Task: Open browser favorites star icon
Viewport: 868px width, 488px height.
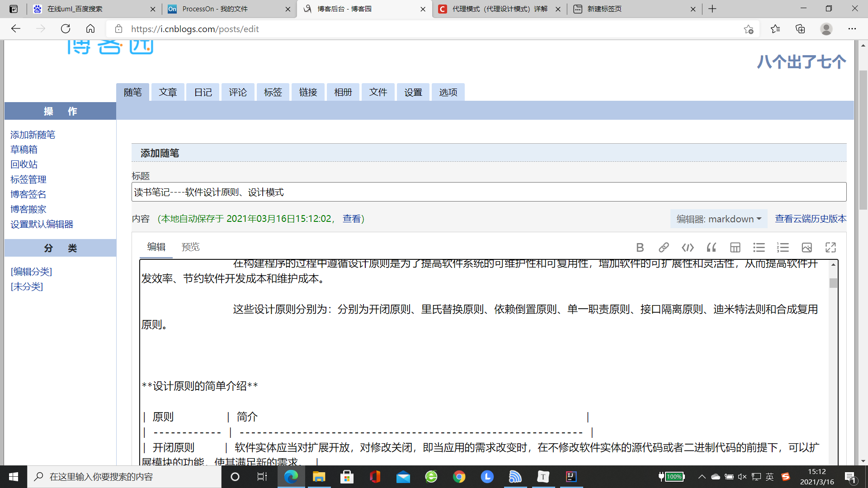Action: (775, 29)
